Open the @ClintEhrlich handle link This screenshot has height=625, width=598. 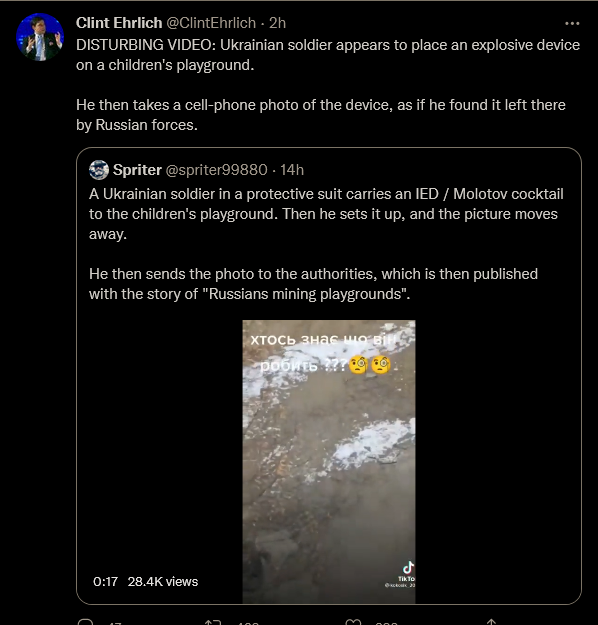pyautogui.click(x=211, y=23)
